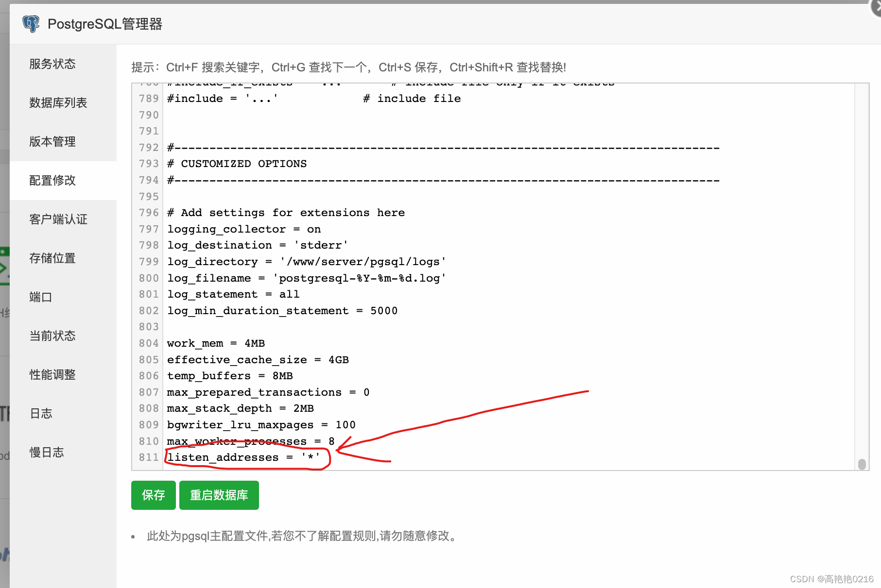Image resolution: width=881 pixels, height=588 pixels.
Task: View the 日志 log section
Action: 41,413
